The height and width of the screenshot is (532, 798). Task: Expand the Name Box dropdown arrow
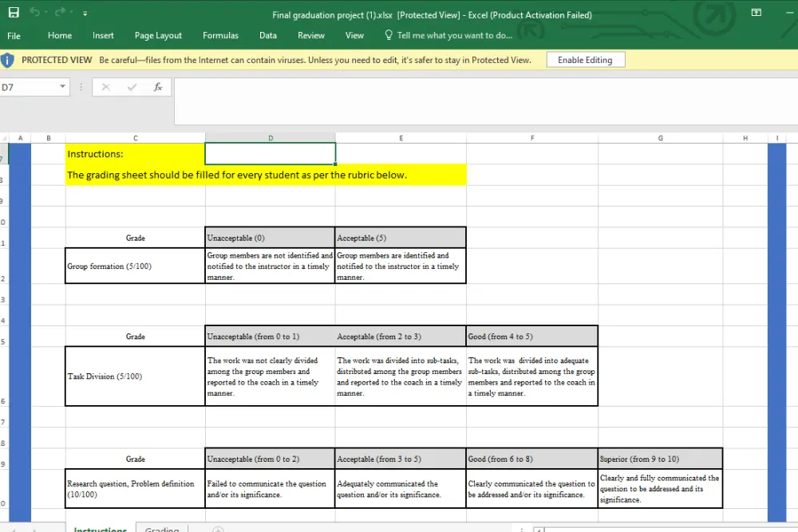coord(62,86)
